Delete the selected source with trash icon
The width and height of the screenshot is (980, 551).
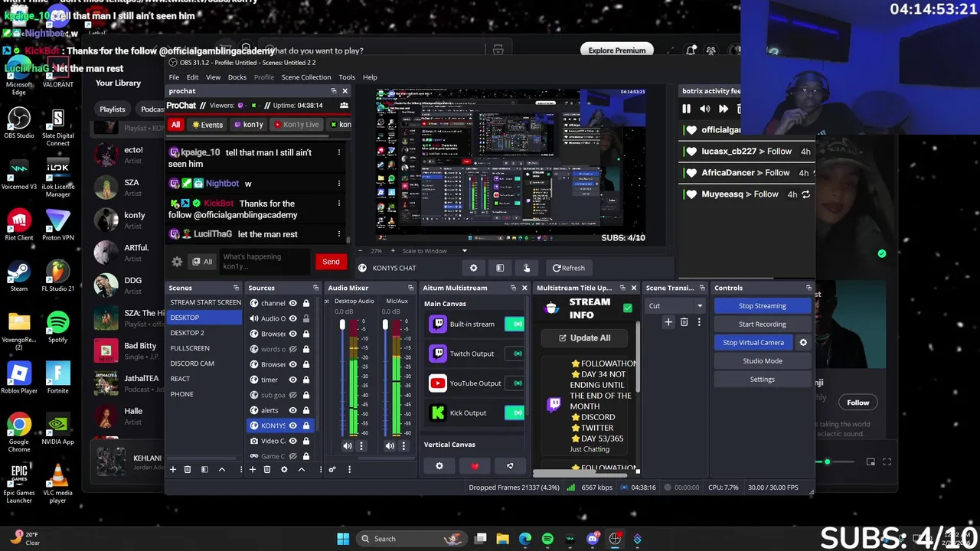[x=267, y=469]
